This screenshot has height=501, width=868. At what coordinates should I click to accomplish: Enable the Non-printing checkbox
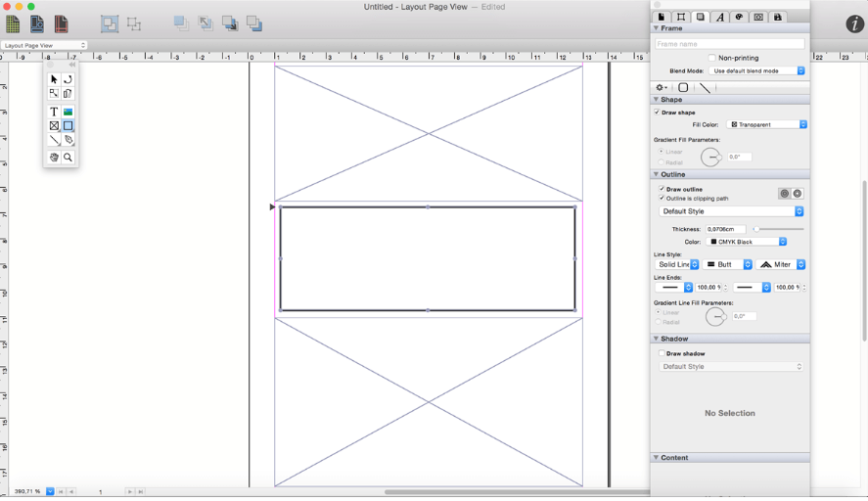tap(711, 58)
